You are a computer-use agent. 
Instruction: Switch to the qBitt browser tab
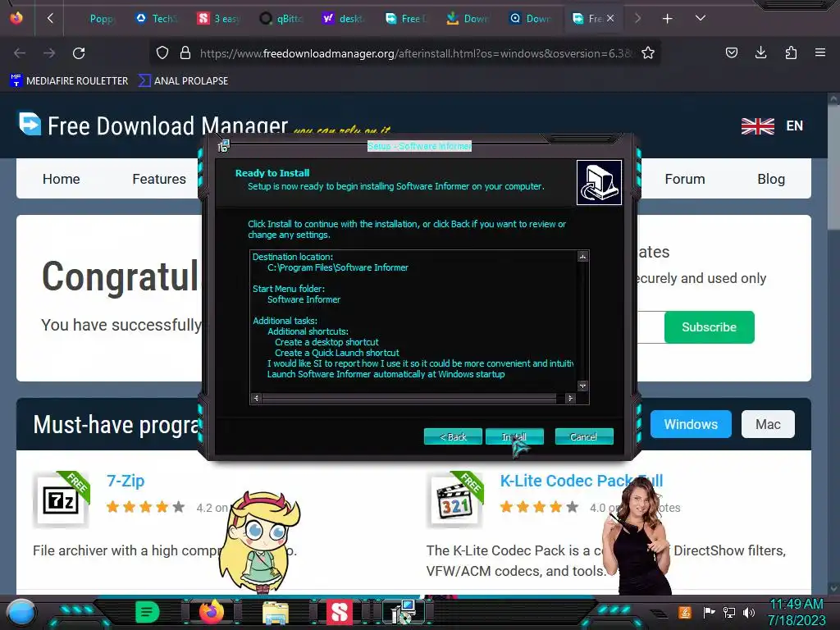[281, 19]
